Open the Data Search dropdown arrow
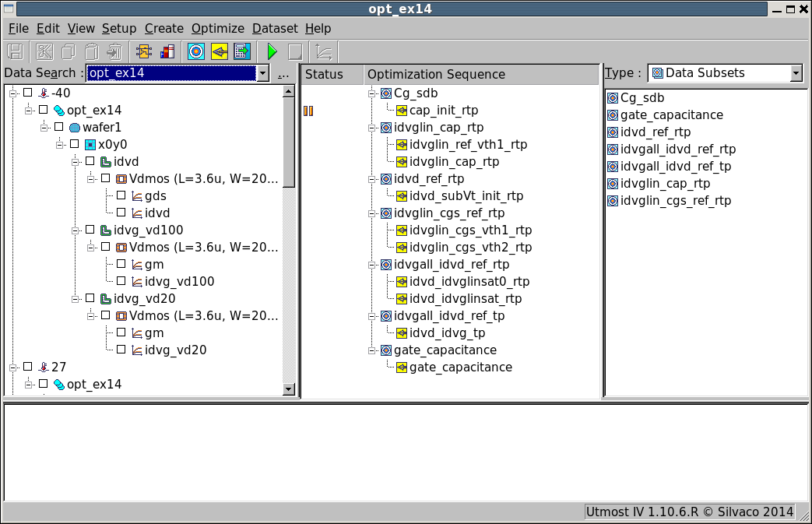This screenshot has width=812, height=524. tap(263, 73)
